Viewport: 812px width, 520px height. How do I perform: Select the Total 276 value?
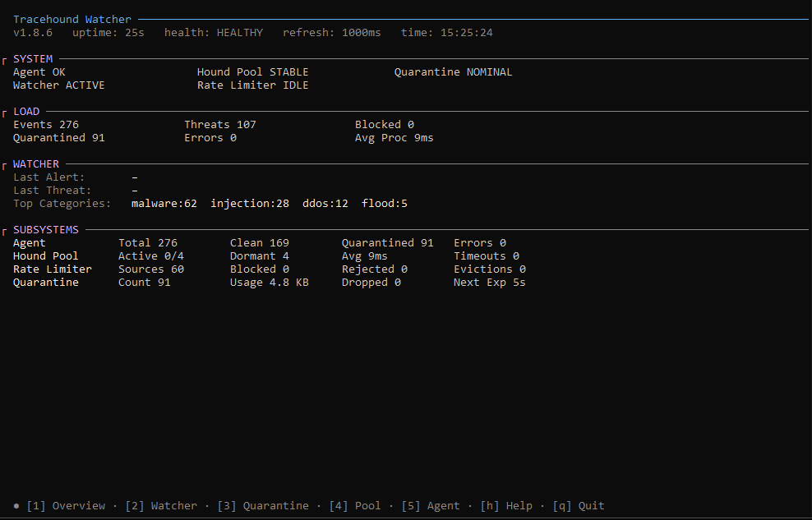[x=148, y=242]
